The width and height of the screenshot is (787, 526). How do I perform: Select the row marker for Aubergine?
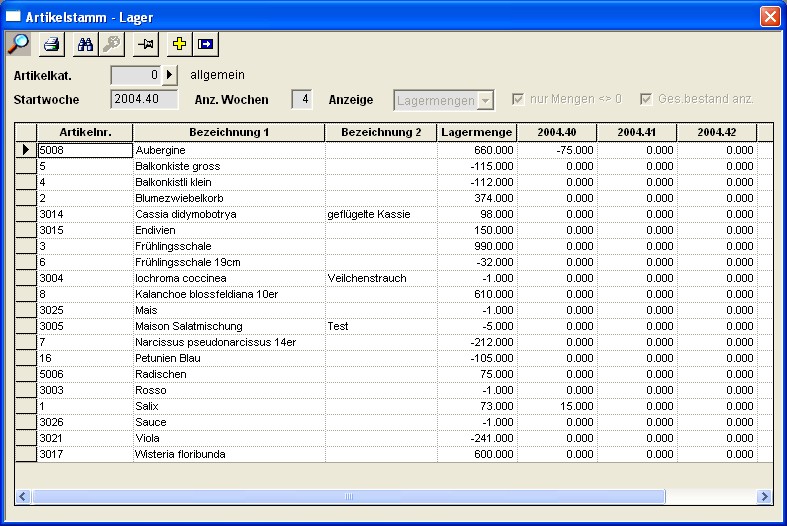26,150
